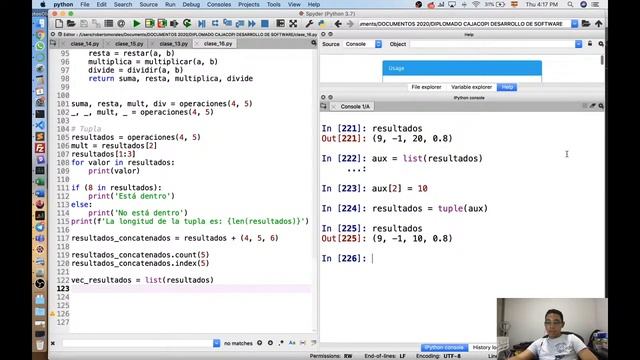Click Help pane lock icon
The width and height of the screenshot is (640, 360).
coord(590,44)
